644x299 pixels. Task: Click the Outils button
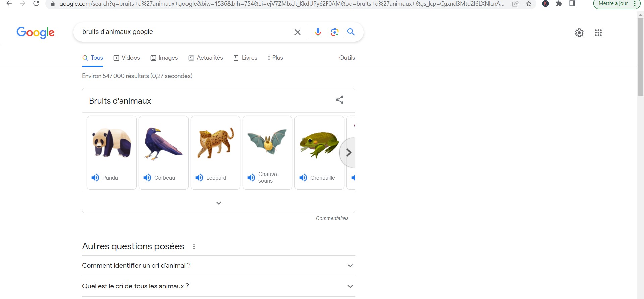pyautogui.click(x=347, y=58)
